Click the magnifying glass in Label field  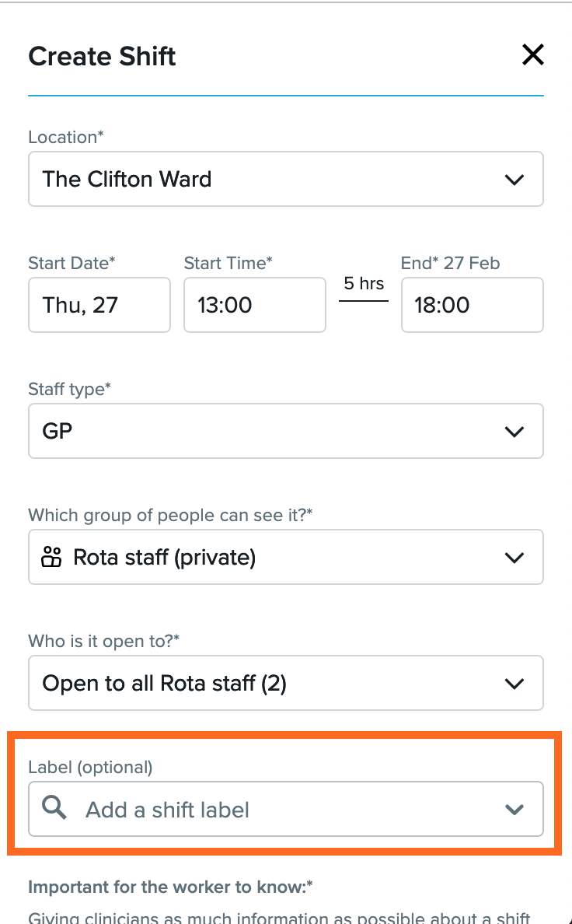[x=54, y=808]
